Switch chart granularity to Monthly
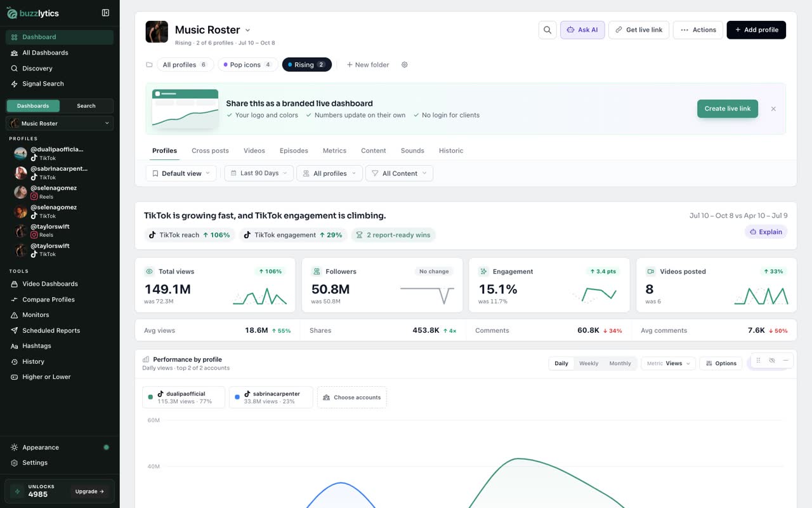 pos(620,363)
